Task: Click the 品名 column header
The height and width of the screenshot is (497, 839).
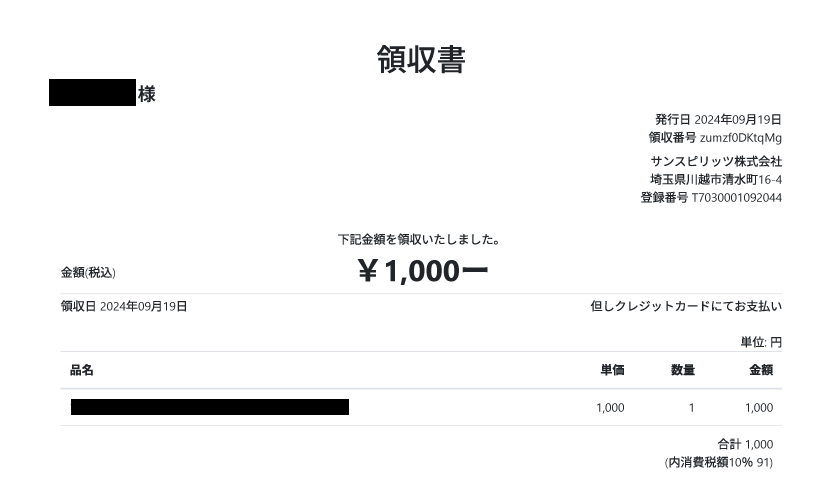Action: pyautogui.click(x=82, y=370)
